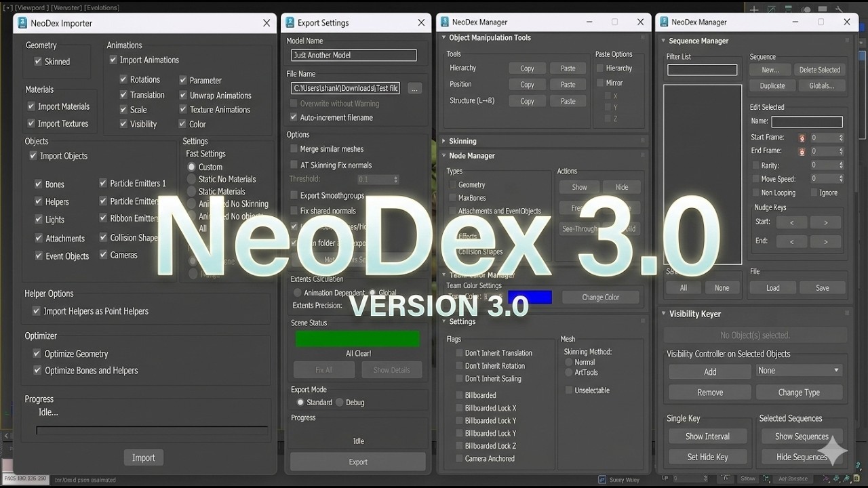Click the Threshold spinner arrows in Export Settings
The height and width of the screenshot is (488, 868).
click(395, 180)
